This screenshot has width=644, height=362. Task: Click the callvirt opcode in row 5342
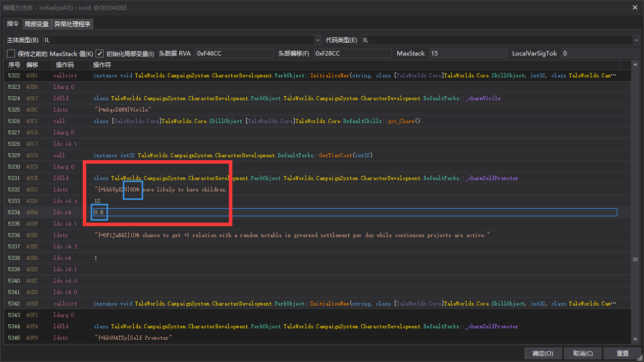(65, 303)
